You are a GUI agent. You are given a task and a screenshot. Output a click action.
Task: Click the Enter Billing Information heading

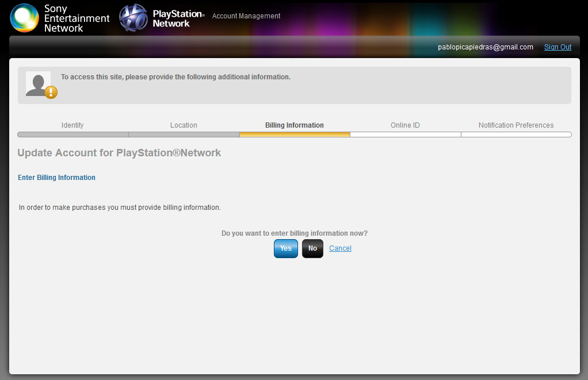(x=56, y=178)
